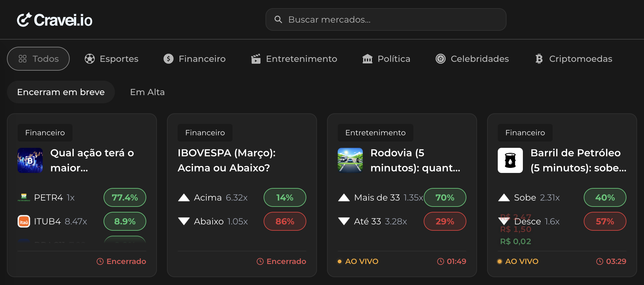
Task: Switch to the Todos category tab
Action: (x=38, y=59)
